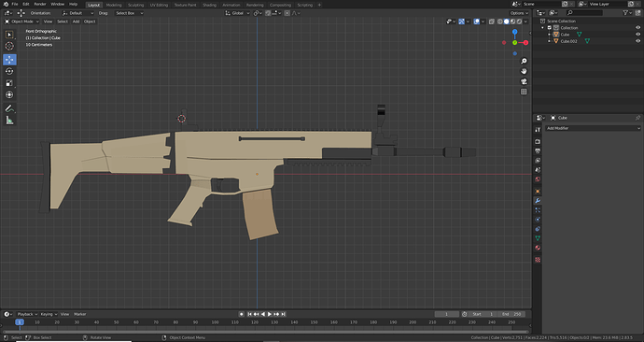Open the Object Constraints properties tab
Viewport: 644px width, 342px height.
coord(538,229)
